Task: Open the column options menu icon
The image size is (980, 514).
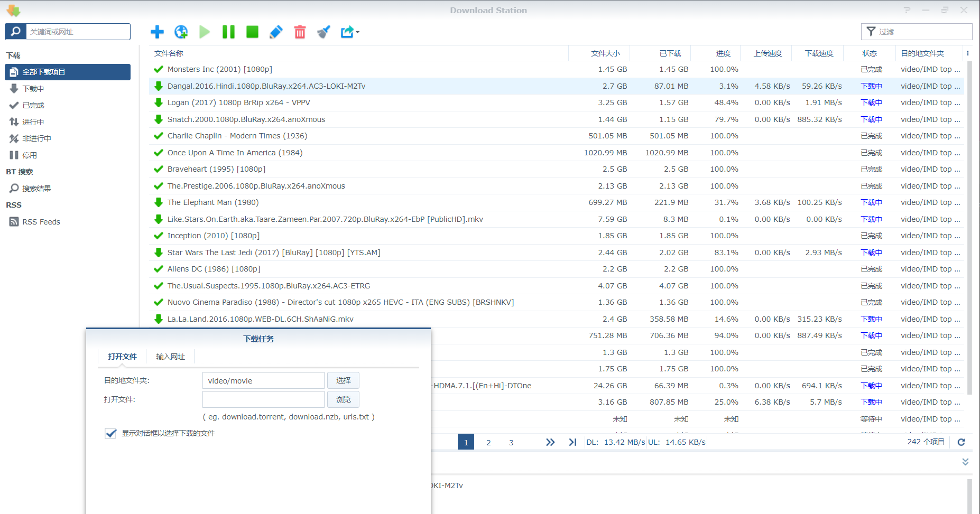Action: click(x=968, y=53)
